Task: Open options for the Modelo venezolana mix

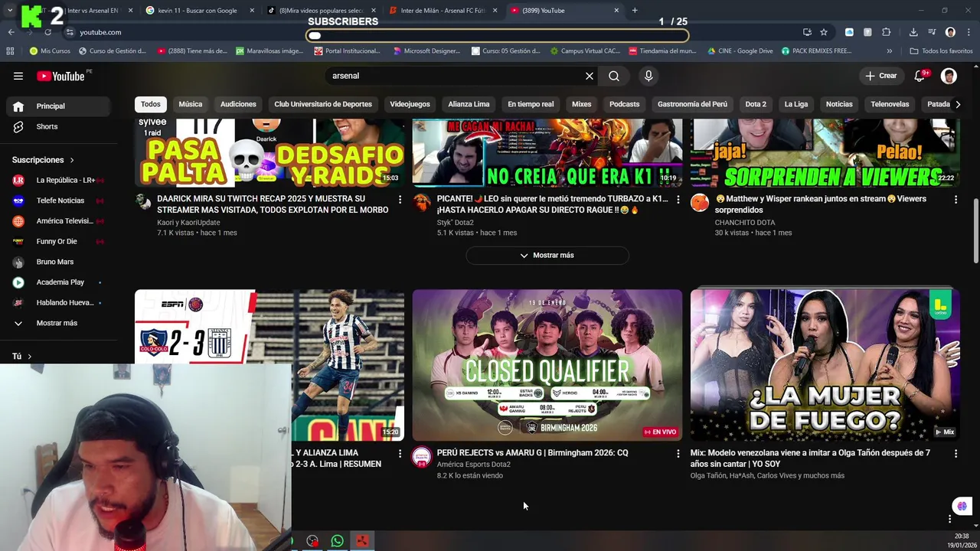Action: pyautogui.click(x=955, y=454)
